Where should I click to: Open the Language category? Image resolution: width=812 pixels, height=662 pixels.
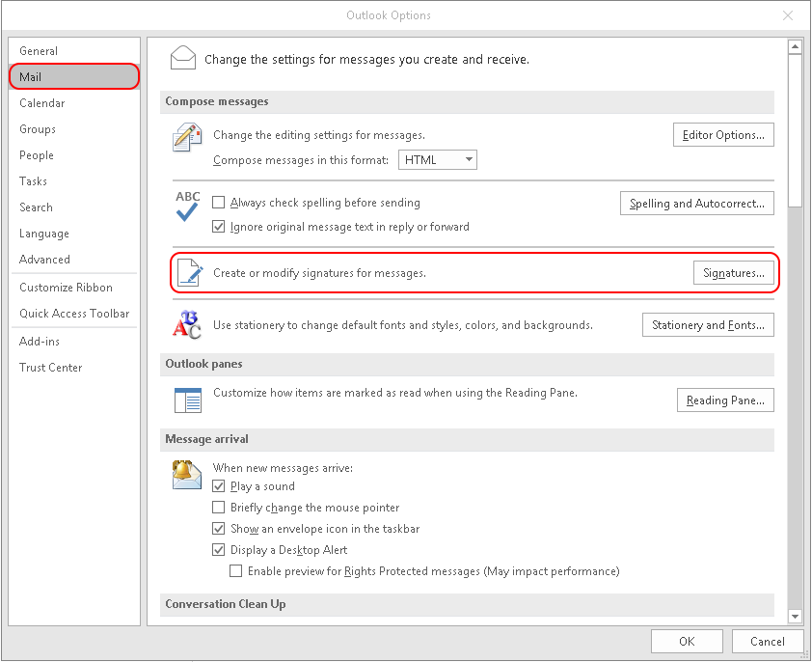74,234
